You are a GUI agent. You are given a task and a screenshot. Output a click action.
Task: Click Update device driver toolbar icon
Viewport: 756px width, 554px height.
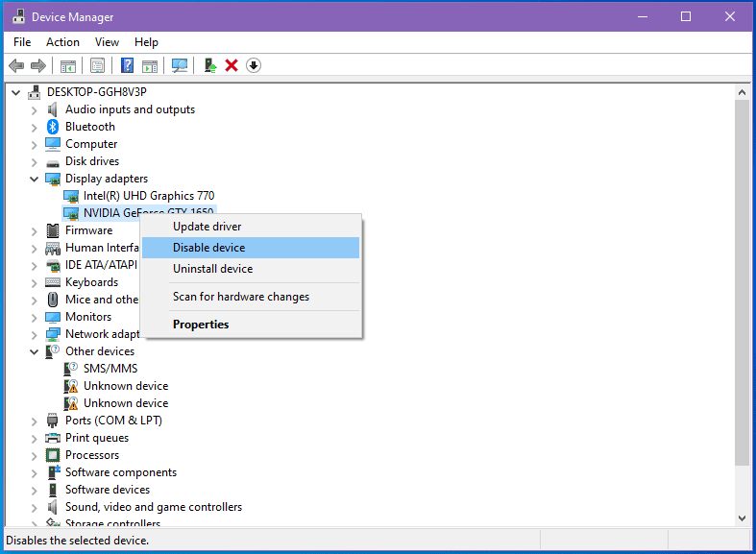coord(209,65)
